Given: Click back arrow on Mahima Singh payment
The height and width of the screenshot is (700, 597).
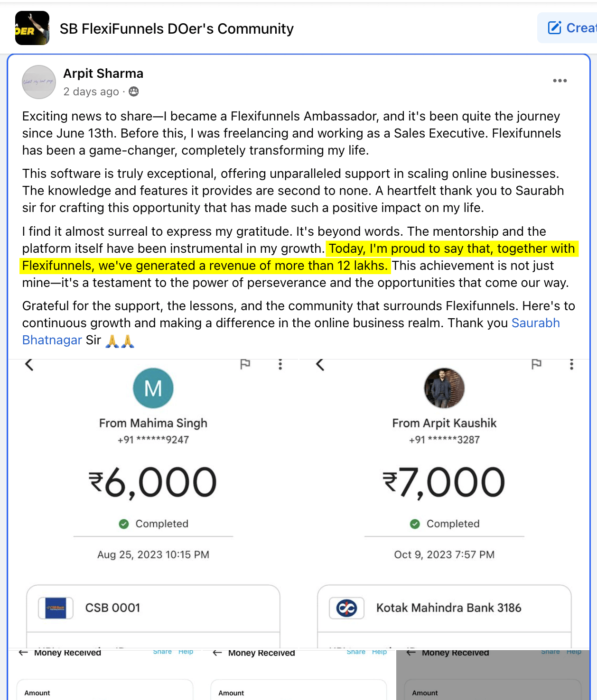Looking at the screenshot, I should coord(29,365).
